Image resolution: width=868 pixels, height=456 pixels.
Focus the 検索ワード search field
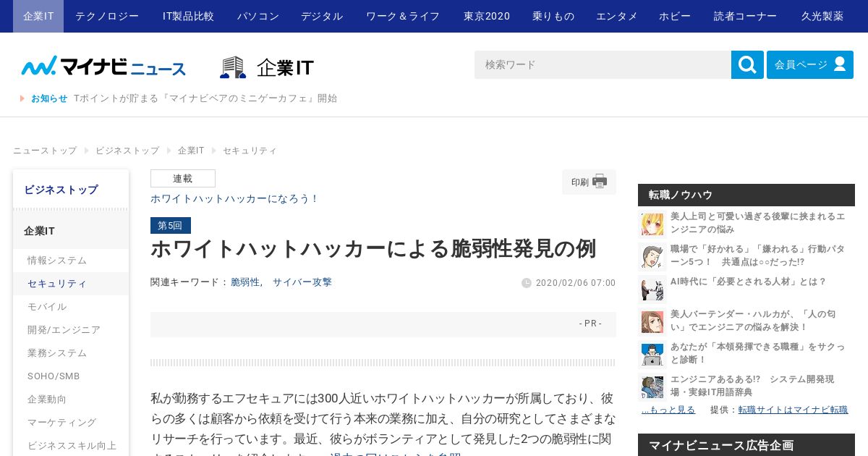click(x=603, y=65)
